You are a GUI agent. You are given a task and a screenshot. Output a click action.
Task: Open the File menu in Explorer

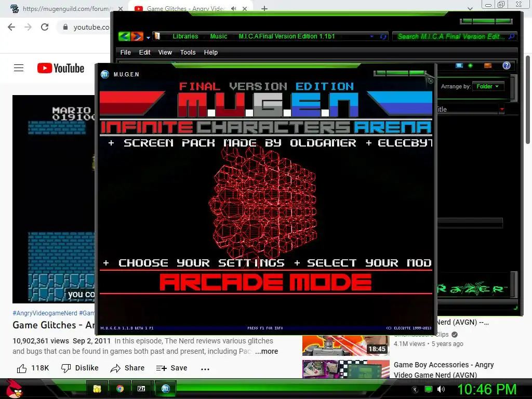(125, 52)
